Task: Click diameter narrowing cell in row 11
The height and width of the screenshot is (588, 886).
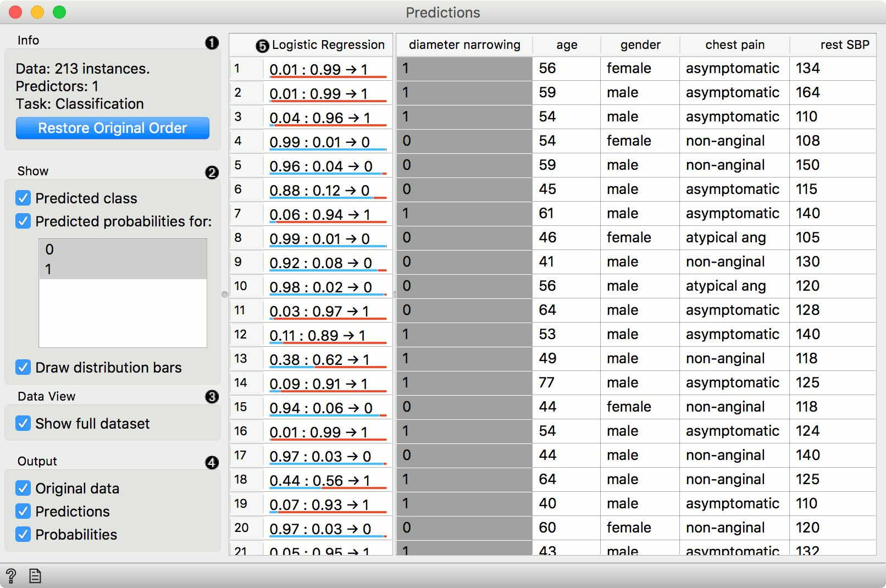Action: (x=464, y=310)
